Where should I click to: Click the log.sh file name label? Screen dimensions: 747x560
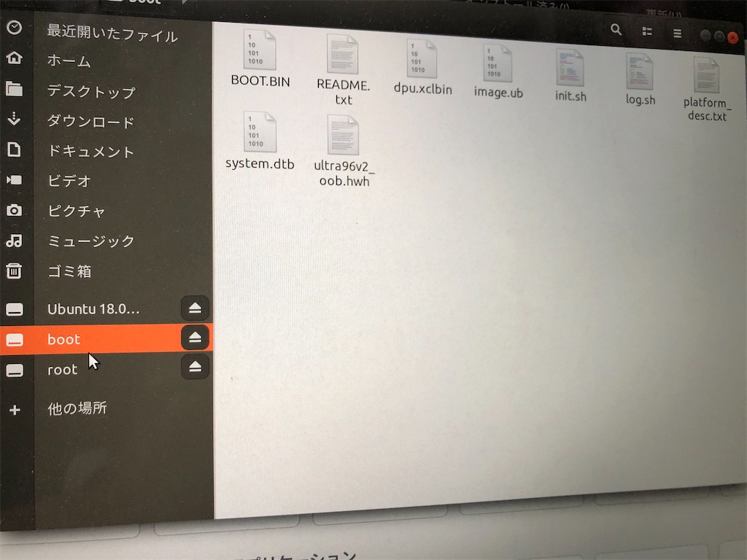[640, 99]
